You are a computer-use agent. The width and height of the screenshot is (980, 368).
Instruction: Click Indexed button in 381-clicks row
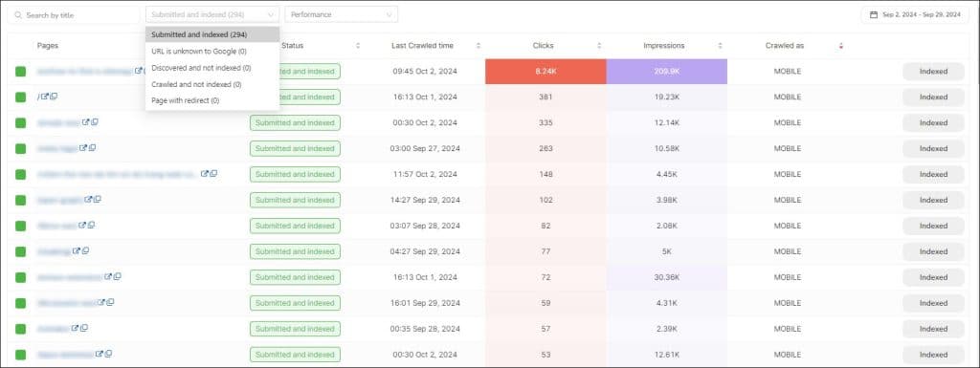coord(933,97)
